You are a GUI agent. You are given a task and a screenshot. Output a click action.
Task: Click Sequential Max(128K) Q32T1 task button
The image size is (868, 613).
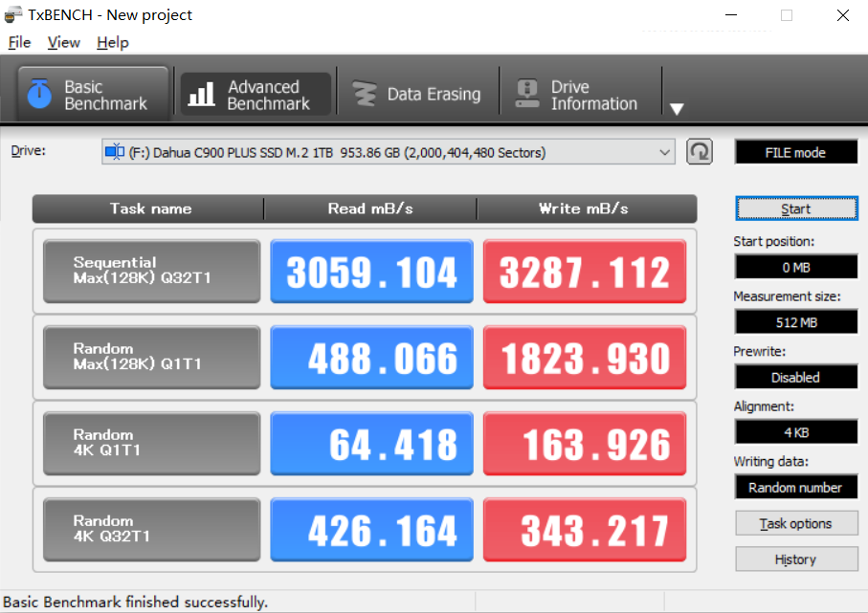pyautogui.click(x=151, y=271)
